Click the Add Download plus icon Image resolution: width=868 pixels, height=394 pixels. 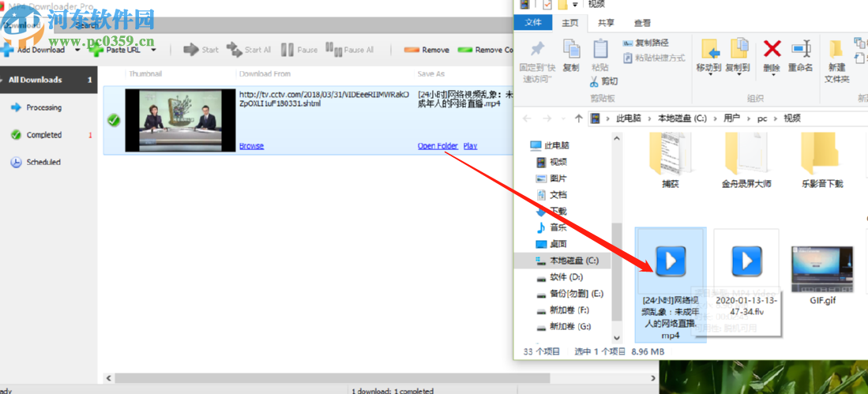(x=6, y=50)
